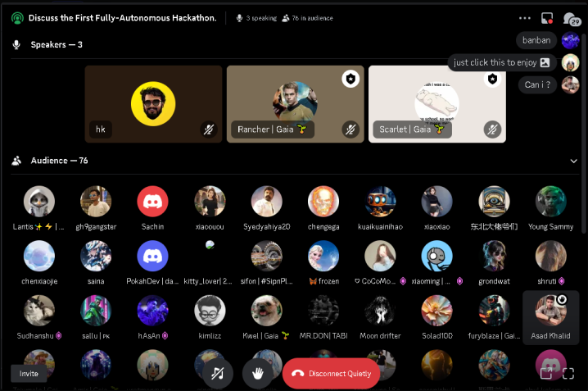Open Sudhanshu's cat avatar
The height and width of the screenshot is (391, 588).
(x=39, y=311)
